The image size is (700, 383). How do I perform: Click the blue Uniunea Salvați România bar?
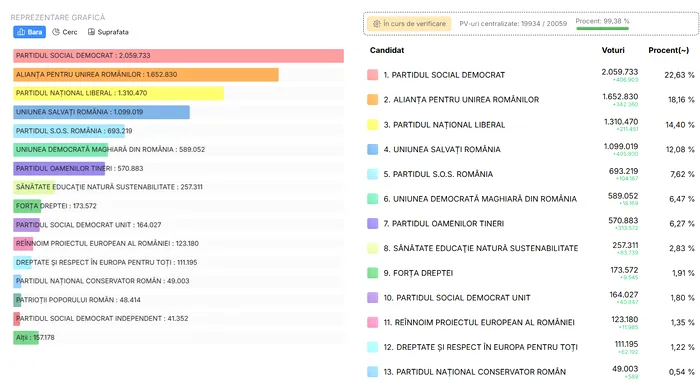[x=101, y=112]
